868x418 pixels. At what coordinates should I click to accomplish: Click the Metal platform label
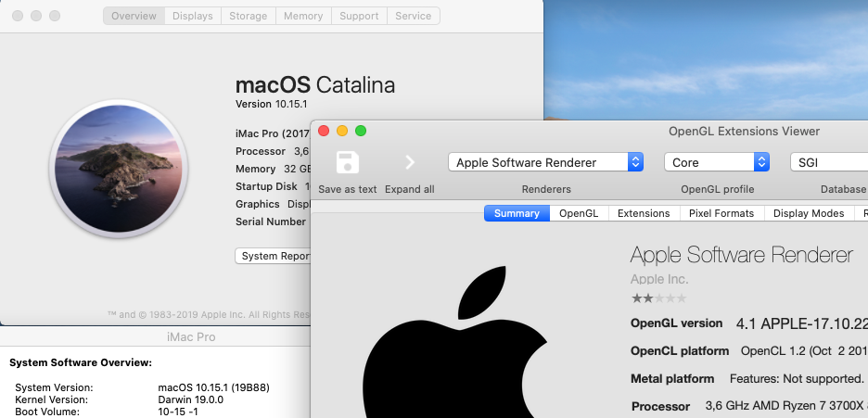pos(672,379)
